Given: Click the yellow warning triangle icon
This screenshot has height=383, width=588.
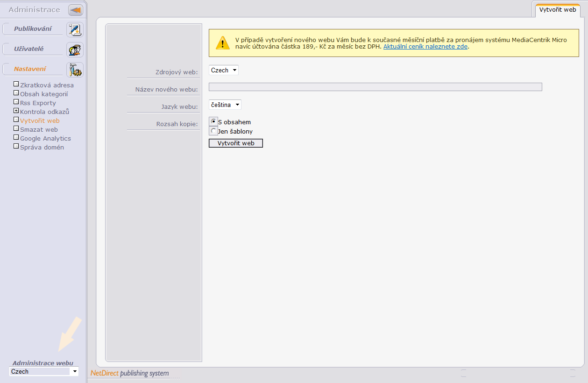Looking at the screenshot, I should click(223, 43).
